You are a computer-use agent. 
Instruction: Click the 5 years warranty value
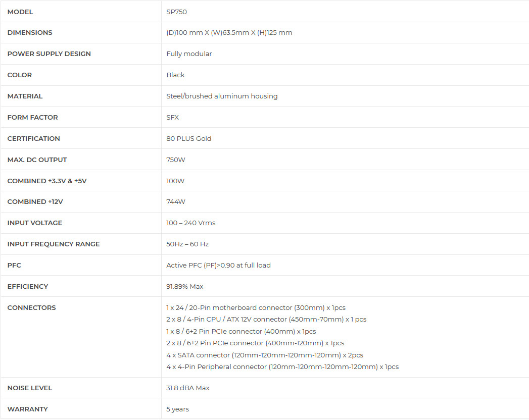177,409
